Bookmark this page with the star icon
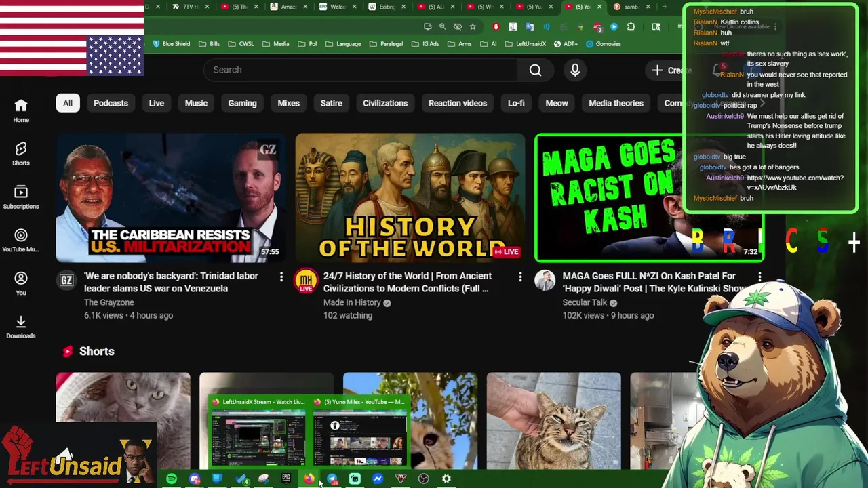Screen dimensions: 868x488 click(473, 26)
